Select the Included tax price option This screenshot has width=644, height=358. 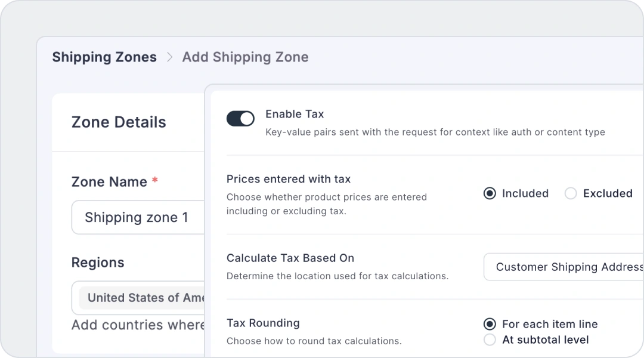[490, 193]
